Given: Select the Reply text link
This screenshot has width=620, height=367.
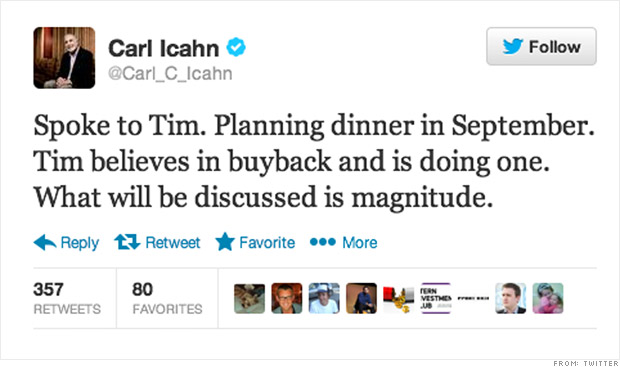Looking at the screenshot, I should tap(79, 242).
